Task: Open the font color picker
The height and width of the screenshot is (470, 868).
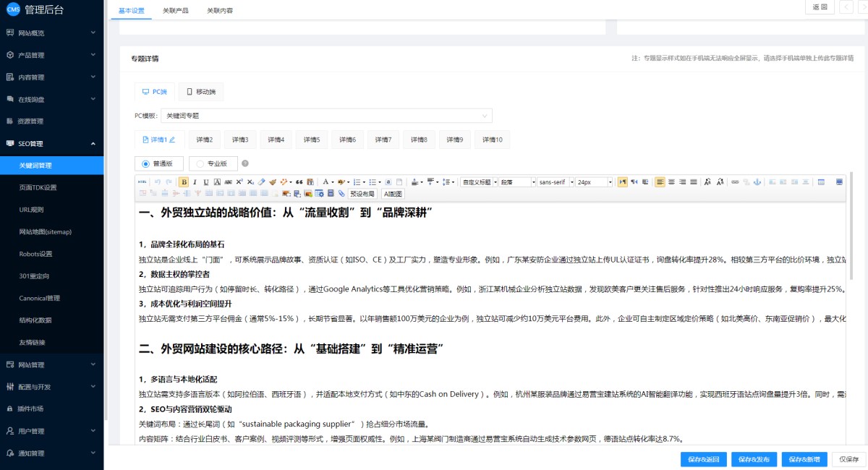Action: coord(327,182)
